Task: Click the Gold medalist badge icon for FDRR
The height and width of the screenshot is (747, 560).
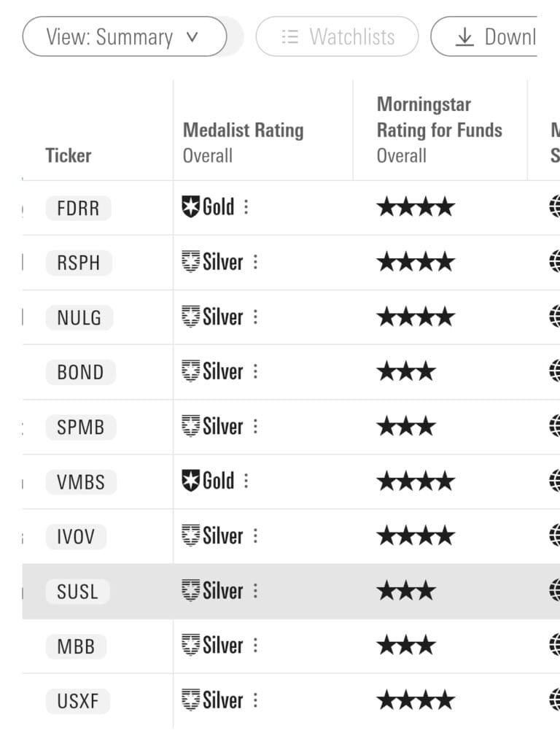Action: (x=190, y=207)
